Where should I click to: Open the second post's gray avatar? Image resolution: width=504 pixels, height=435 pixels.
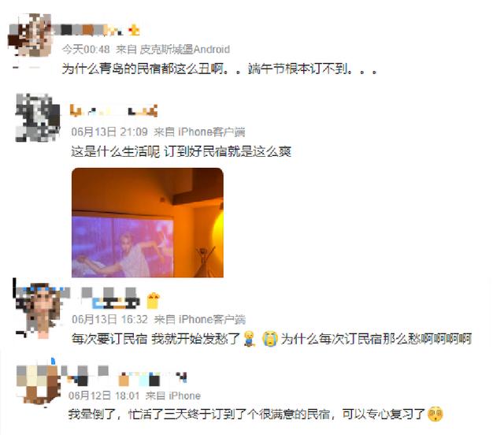tap(38, 117)
